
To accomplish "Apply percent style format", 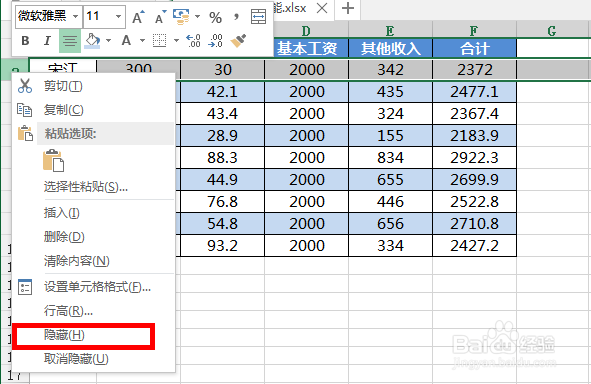I will point(216,17).
